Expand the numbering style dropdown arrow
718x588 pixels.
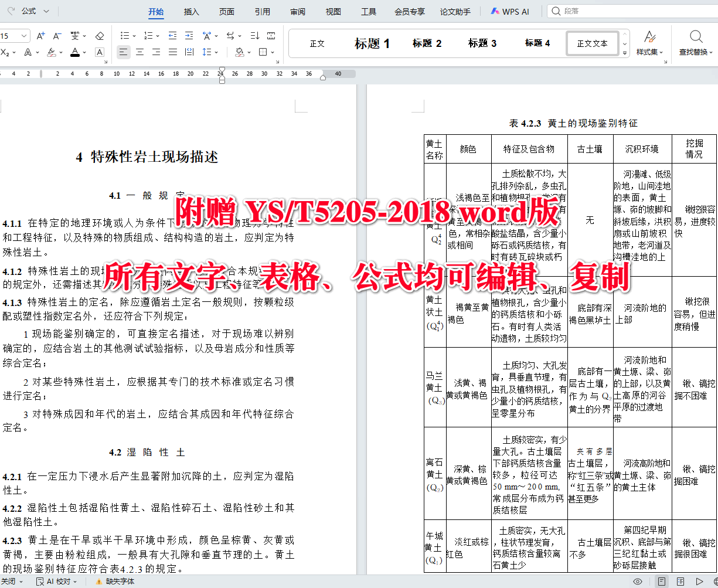coord(158,36)
